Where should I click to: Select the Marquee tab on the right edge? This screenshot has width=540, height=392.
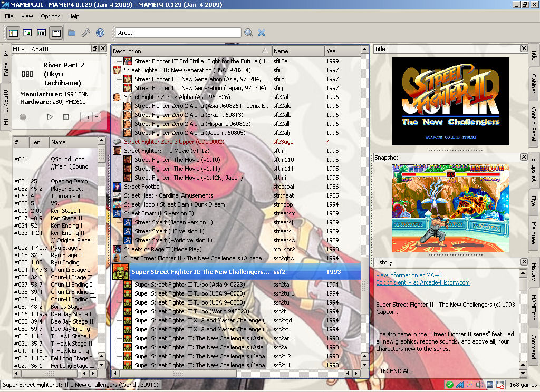pos(534,233)
